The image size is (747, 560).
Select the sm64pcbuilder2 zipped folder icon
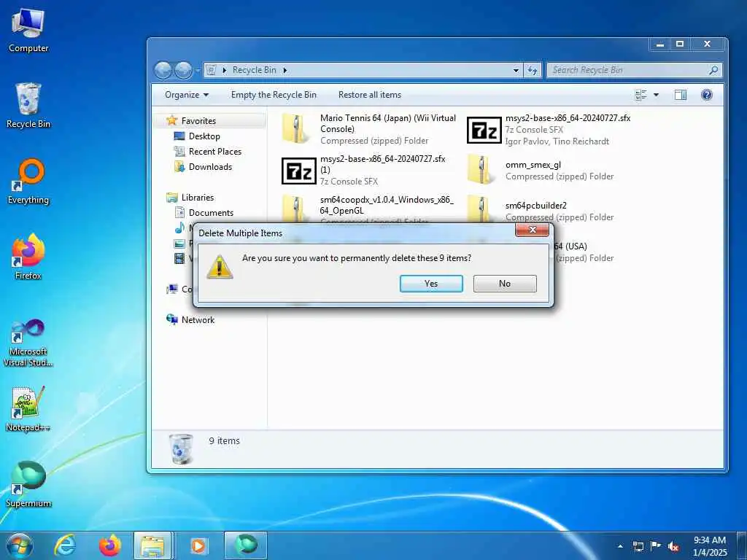click(x=481, y=208)
